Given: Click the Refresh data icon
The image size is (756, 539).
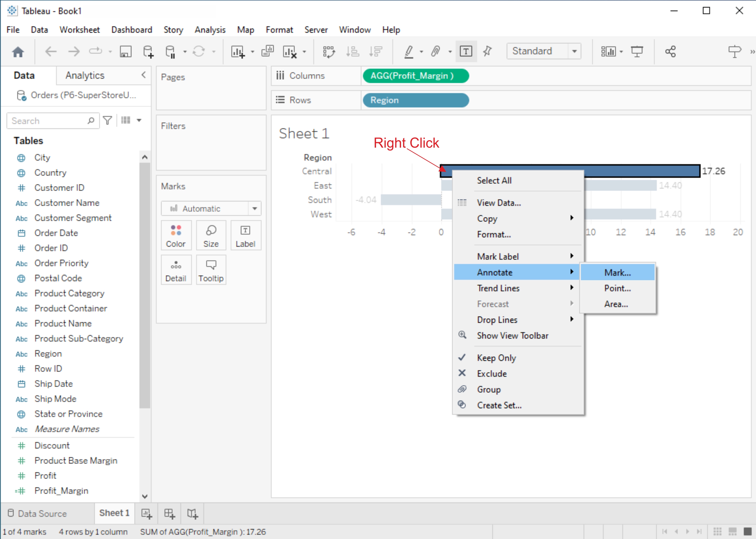Looking at the screenshot, I should point(199,51).
